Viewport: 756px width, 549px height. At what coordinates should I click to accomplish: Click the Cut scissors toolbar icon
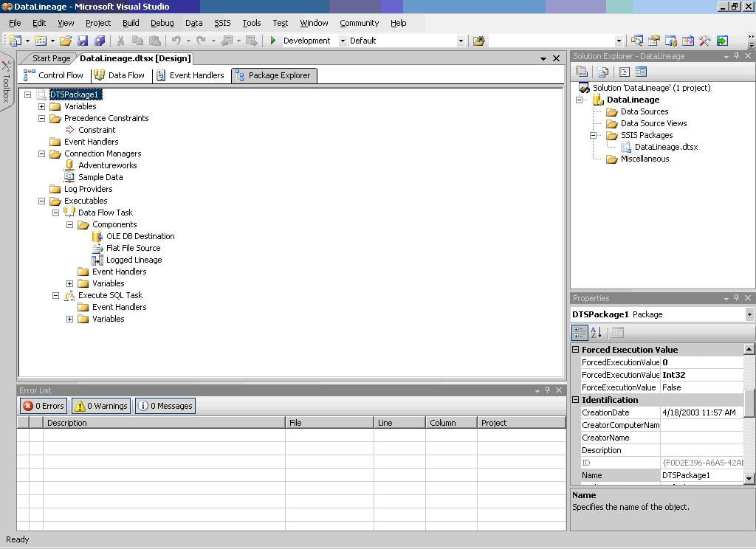[120, 41]
